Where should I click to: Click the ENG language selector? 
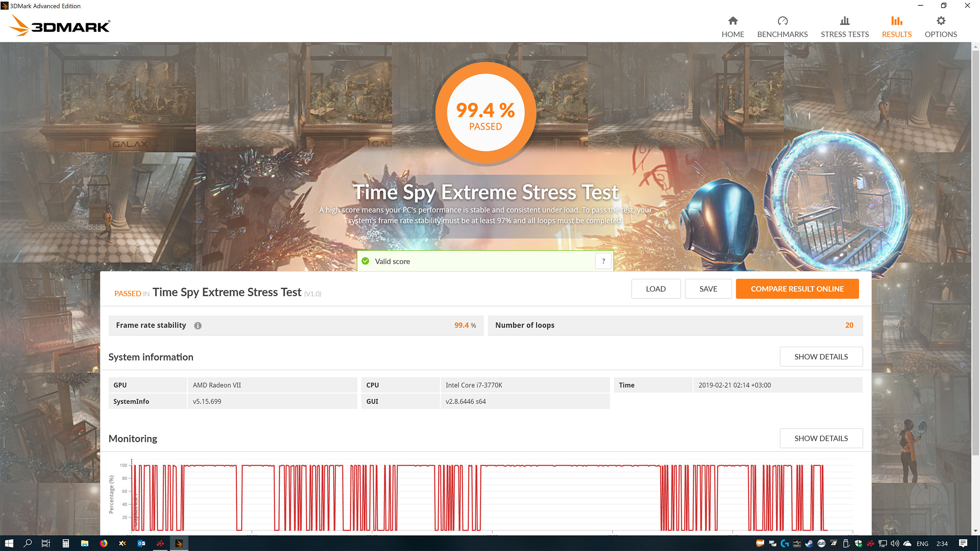tap(922, 544)
